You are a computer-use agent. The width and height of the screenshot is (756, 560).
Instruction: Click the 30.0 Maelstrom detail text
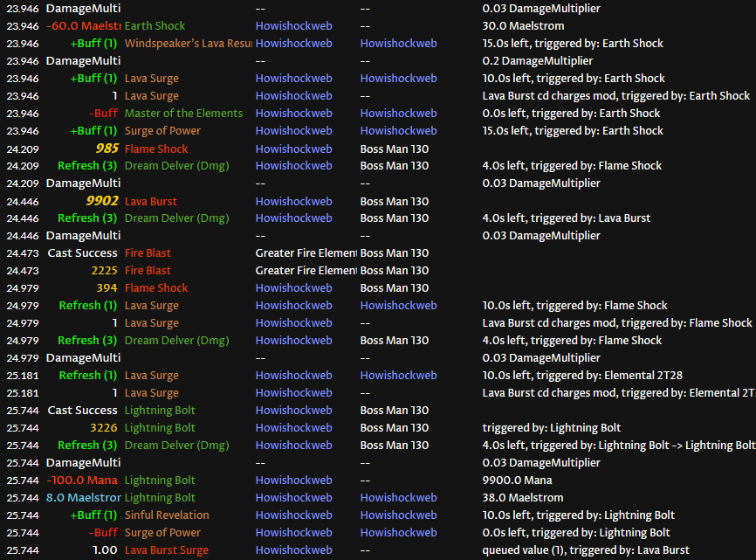point(523,26)
